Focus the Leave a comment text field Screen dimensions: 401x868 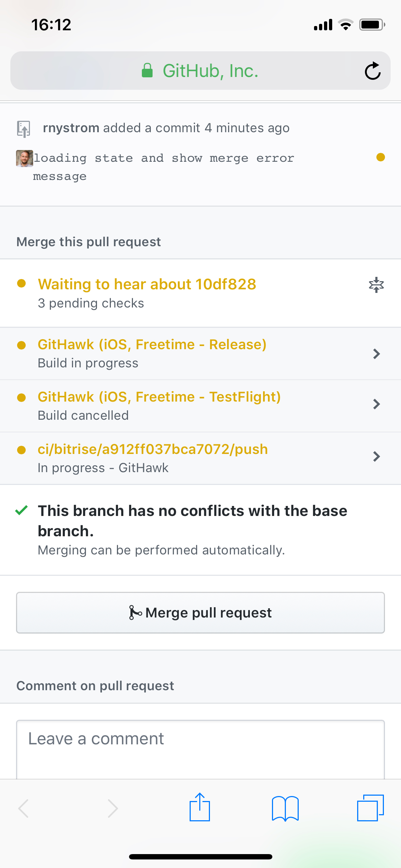tap(200, 748)
